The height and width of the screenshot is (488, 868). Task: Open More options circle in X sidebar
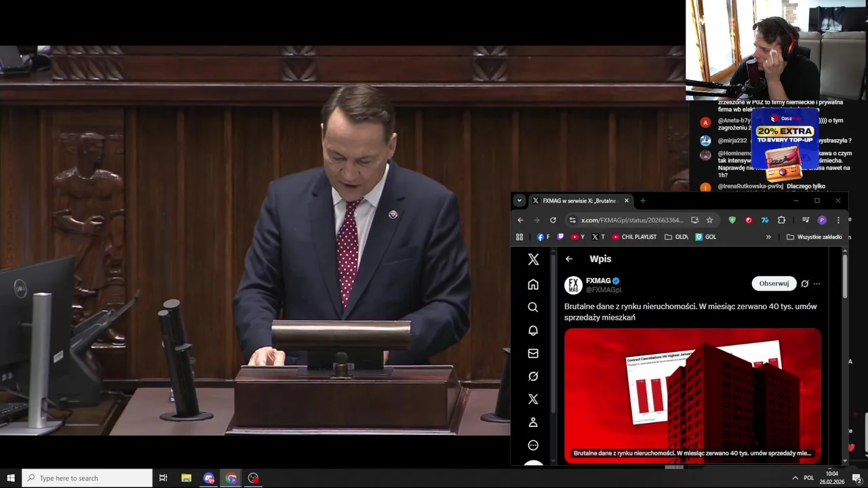pyautogui.click(x=533, y=445)
